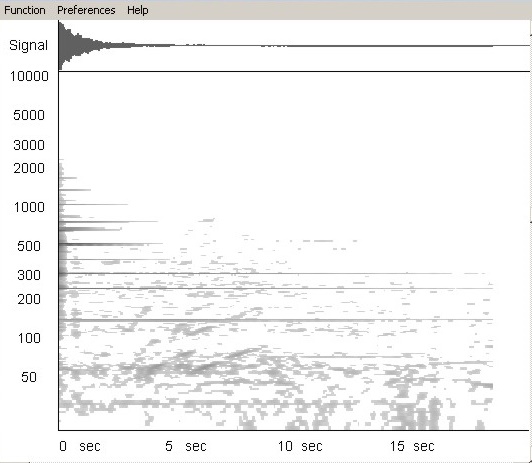The image size is (532, 463).
Task: Select the 3000 frequency axis label
Action: 29,145
